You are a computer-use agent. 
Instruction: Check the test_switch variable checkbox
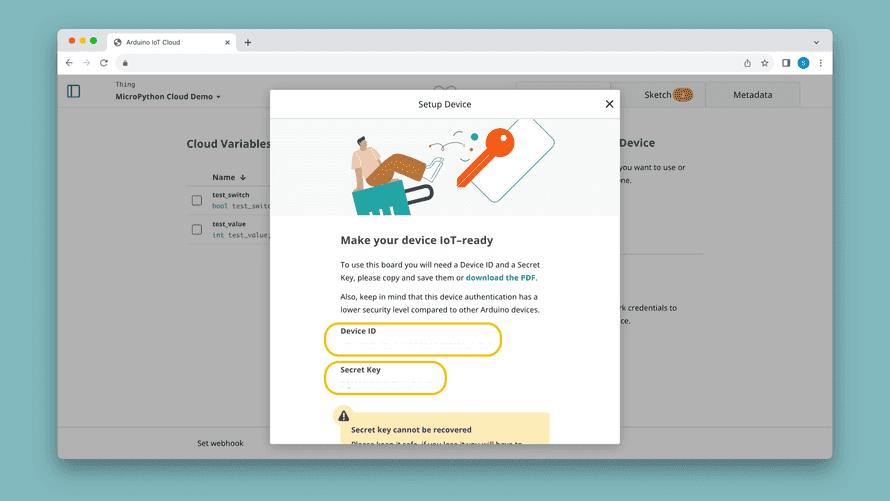[197, 200]
